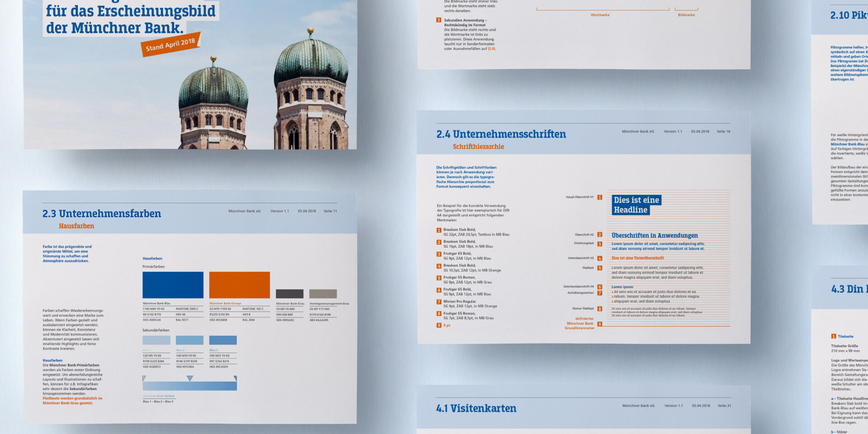Click list number 4 before Breakers Slab Bold 10,5pt
The width and height of the screenshot is (868, 434).
tap(439, 266)
